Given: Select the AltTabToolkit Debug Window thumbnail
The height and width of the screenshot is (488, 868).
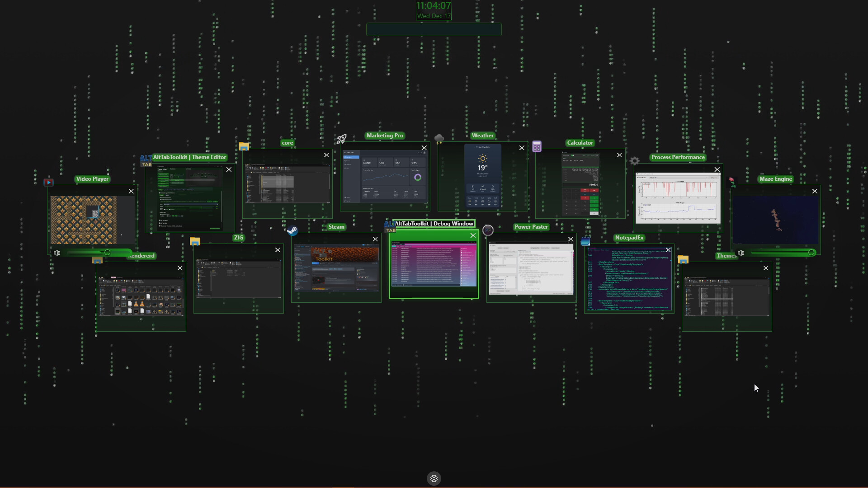Looking at the screenshot, I should click(434, 266).
